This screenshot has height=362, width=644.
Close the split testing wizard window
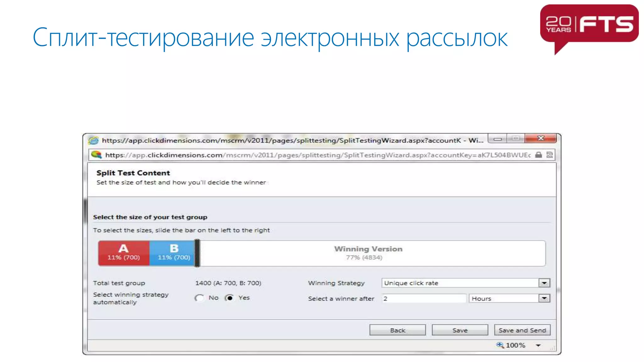click(541, 138)
